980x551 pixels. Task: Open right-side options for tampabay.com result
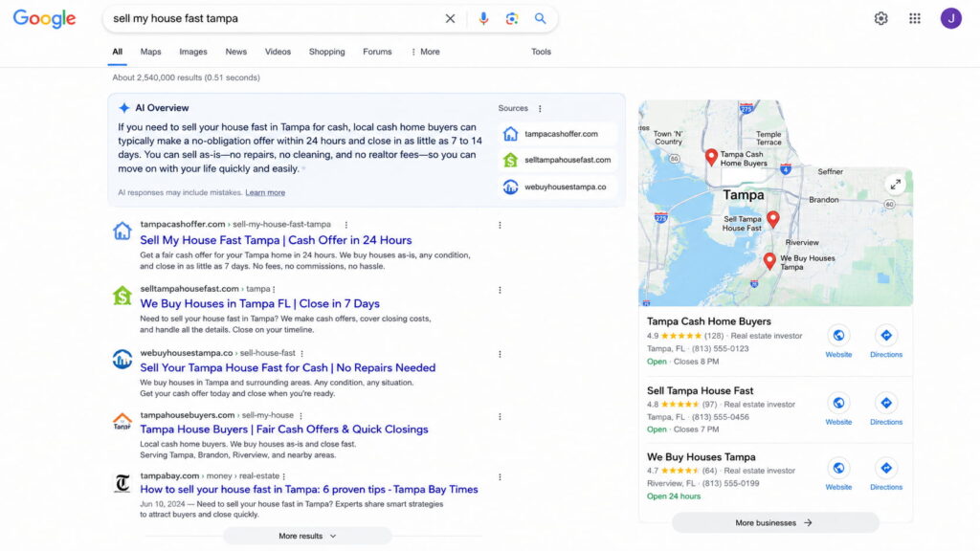[500, 477]
